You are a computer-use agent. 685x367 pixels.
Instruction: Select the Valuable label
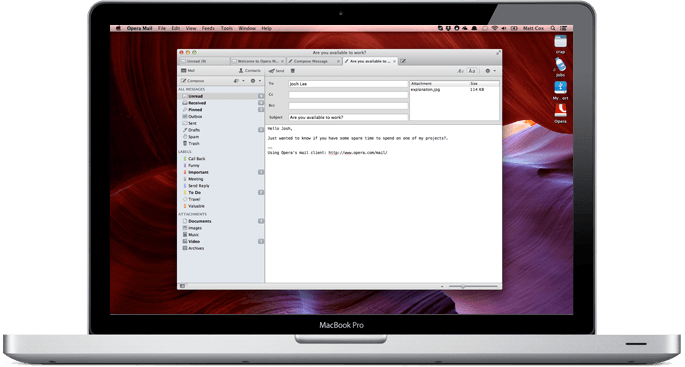coord(221,206)
